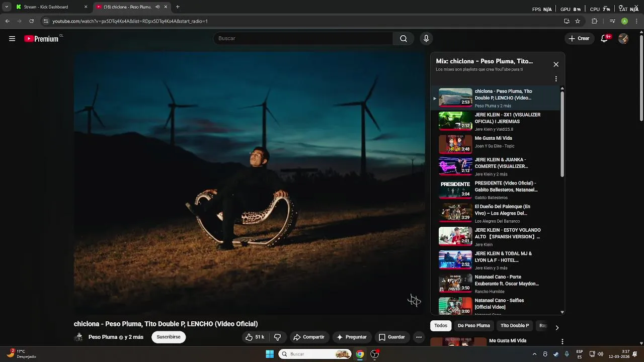Select the chiclona YouTube browser tab
The height and width of the screenshot is (362, 644).
132,7
